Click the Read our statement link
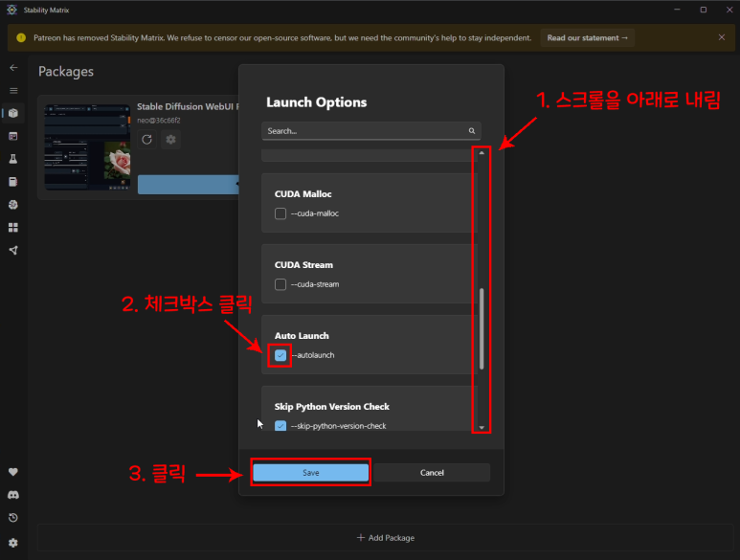740x560 pixels. coord(587,37)
